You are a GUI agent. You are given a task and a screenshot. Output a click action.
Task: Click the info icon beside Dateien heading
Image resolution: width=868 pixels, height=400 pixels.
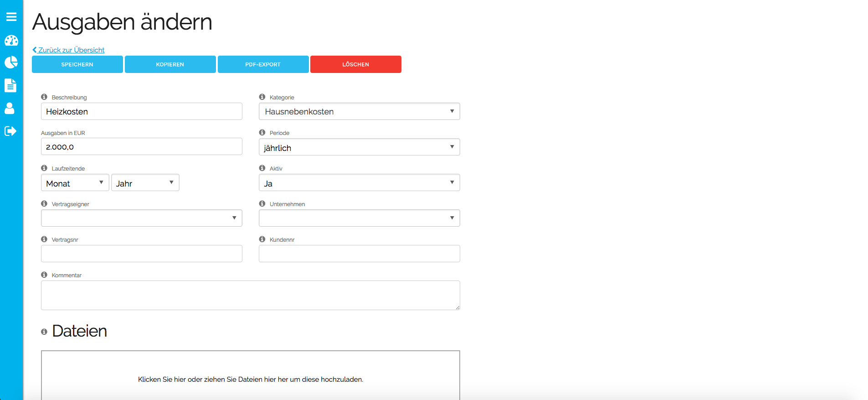pyautogui.click(x=44, y=332)
